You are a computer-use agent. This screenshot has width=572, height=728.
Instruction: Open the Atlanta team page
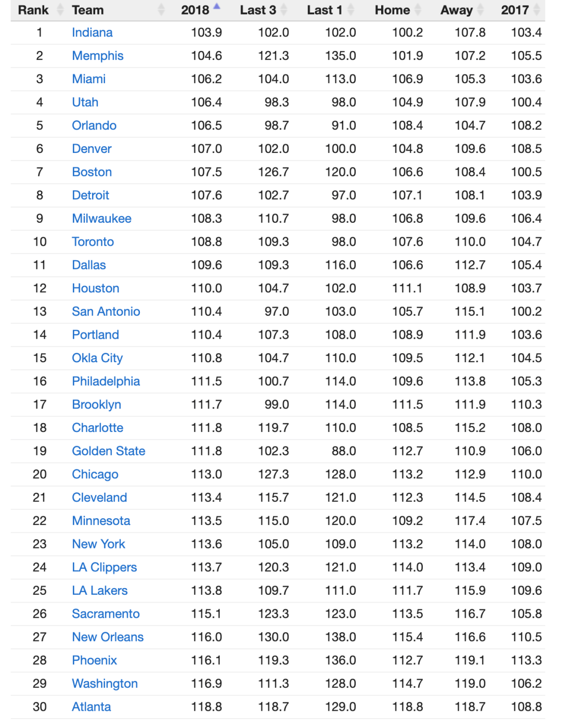92,707
